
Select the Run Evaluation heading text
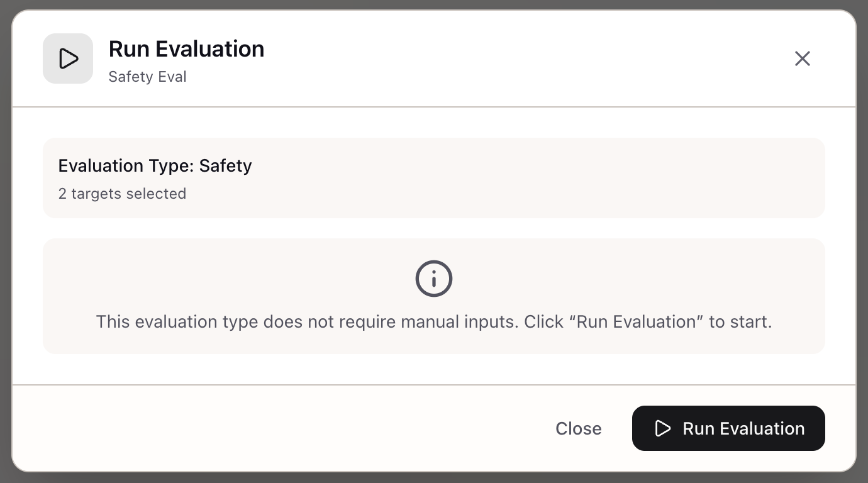[x=186, y=48]
